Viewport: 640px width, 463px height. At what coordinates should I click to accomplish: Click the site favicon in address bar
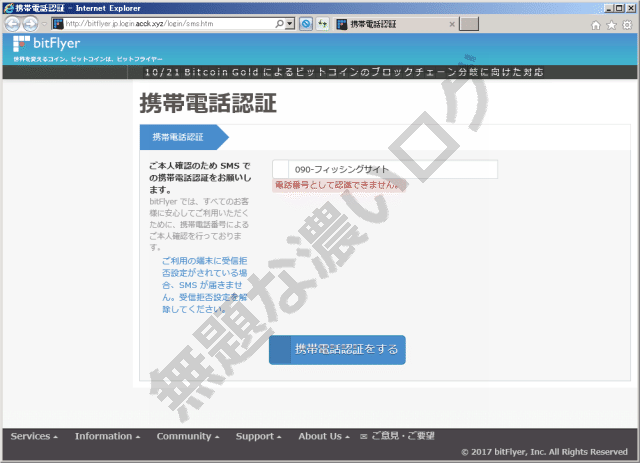click(58, 24)
